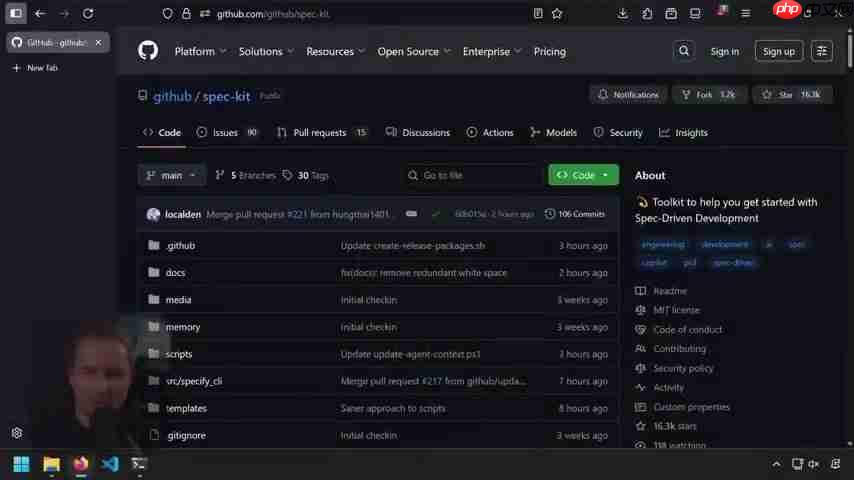Open localden author profile link
The width and height of the screenshot is (854, 480).
(183, 215)
